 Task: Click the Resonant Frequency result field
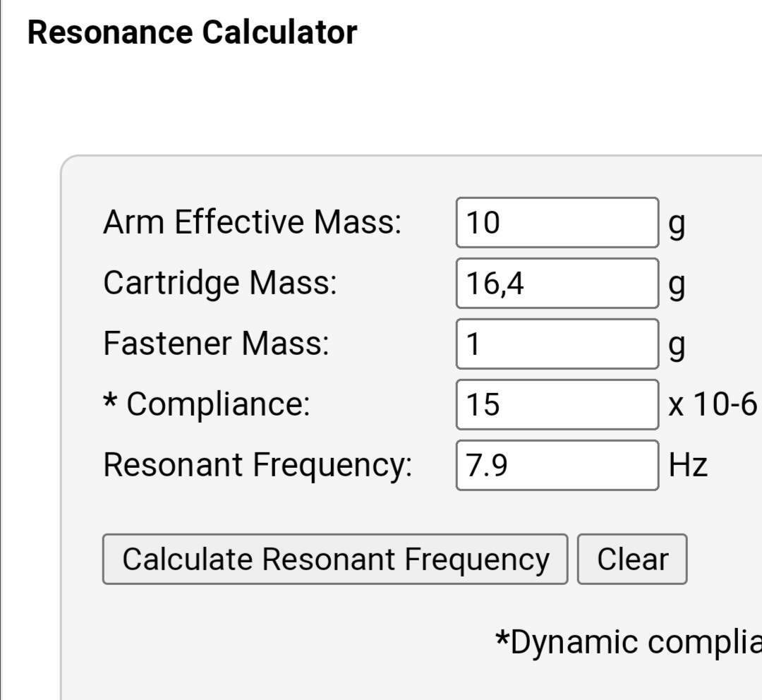coord(557,465)
